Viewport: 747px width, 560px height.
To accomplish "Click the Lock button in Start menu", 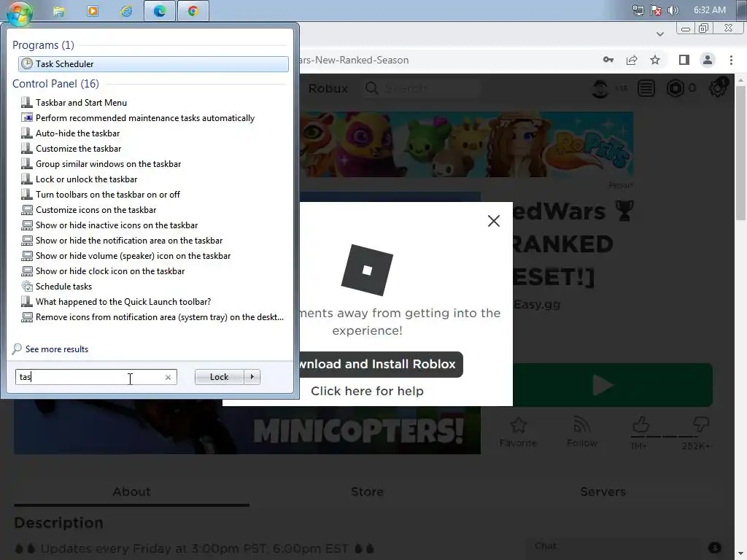I will pos(219,377).
